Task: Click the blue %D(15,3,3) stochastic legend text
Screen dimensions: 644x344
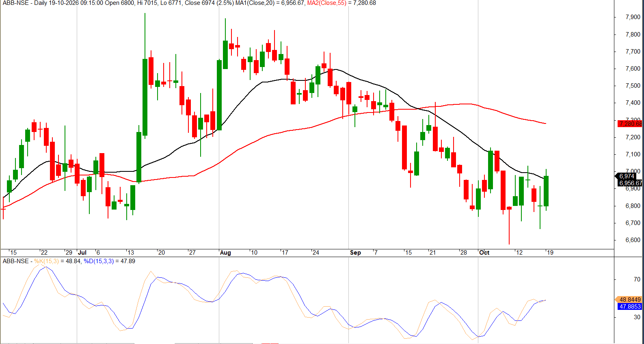Action: (99, 261)
